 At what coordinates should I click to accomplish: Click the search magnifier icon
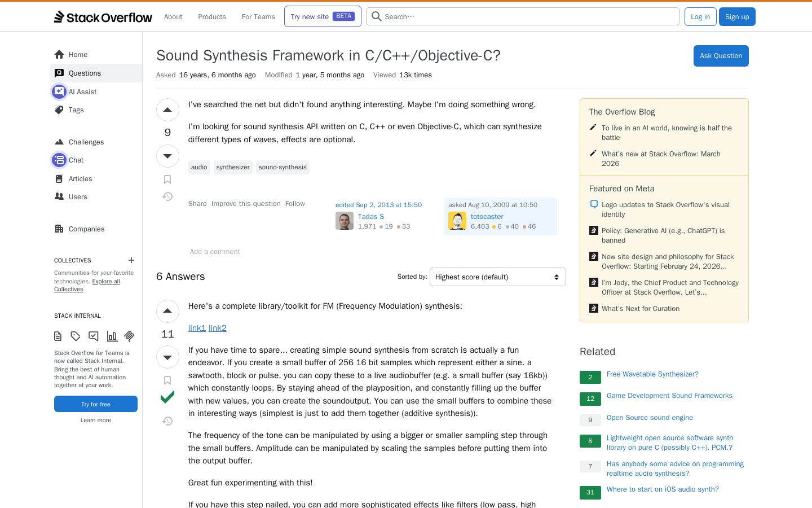pyautogui.click(x=377, y=16)
